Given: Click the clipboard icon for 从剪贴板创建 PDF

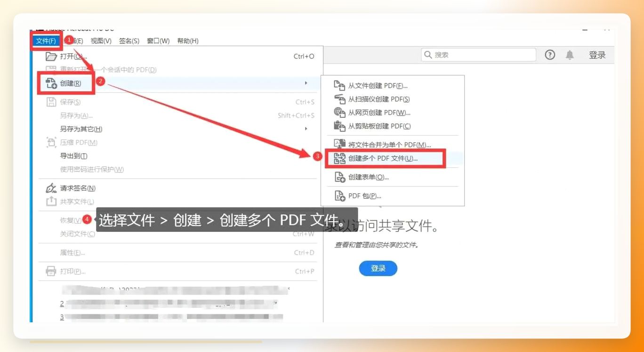Looking at the screenshot, I should point(339,126).
